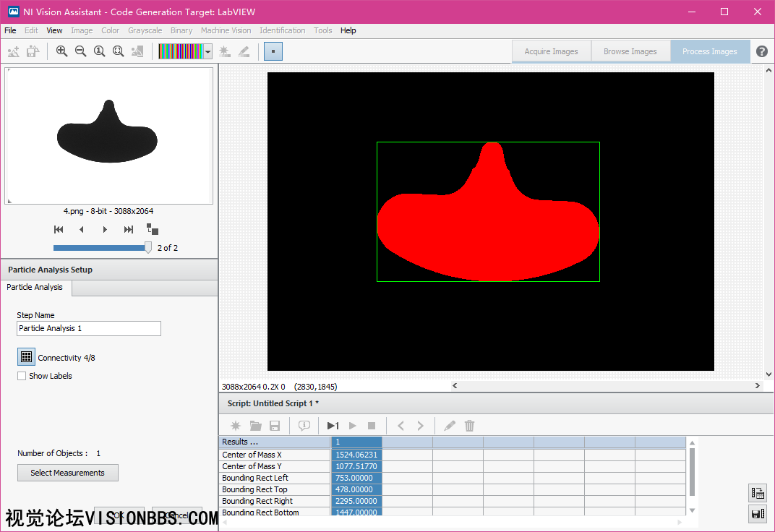Click the Step Name input field
Viewport: 775px width, 532px height.
pyautogui.click(x=88, y=328)
